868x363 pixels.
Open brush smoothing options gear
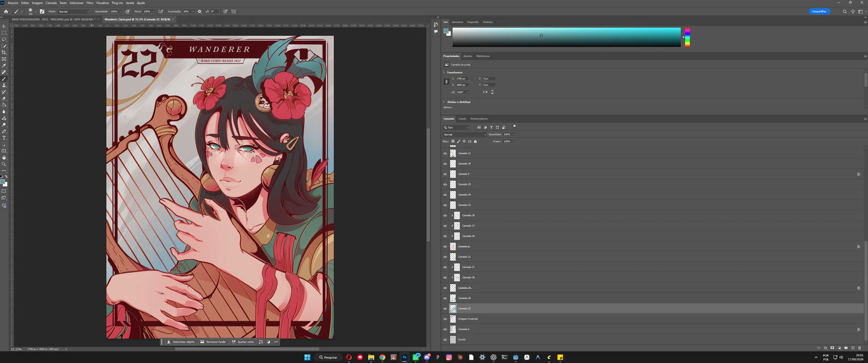(x=200, y=12)
